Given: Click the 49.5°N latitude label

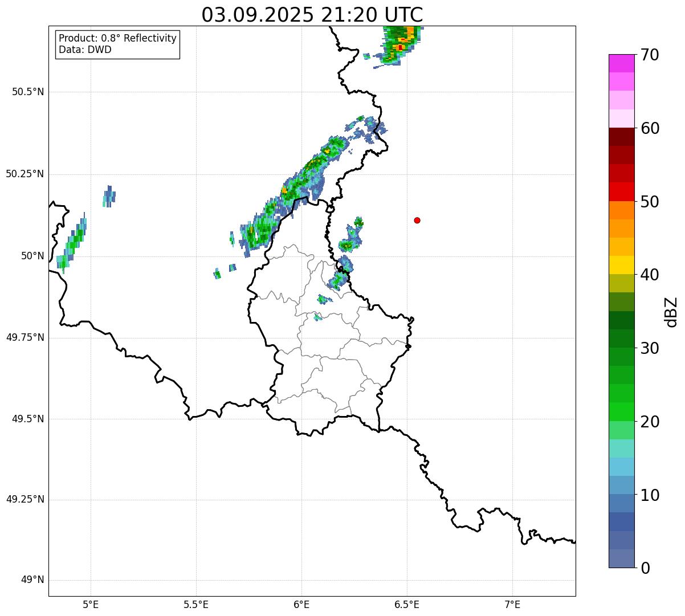Looking at the screenshot, I should (28, 419).
